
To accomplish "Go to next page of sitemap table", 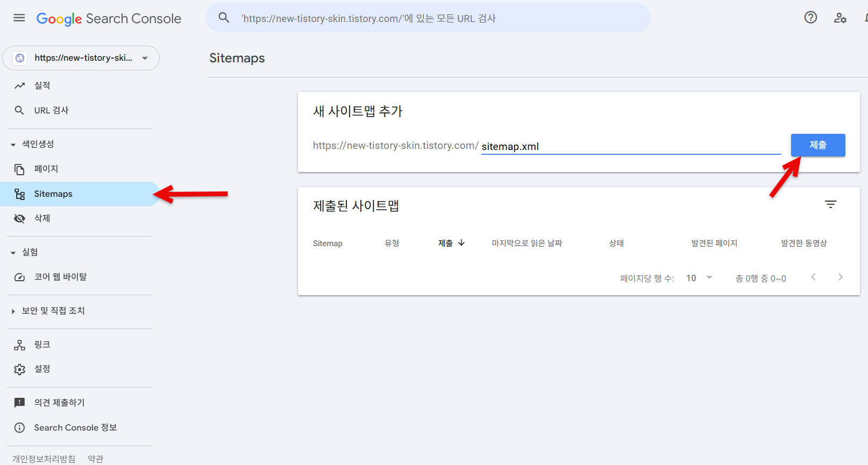I will click(x=840, y=277).
